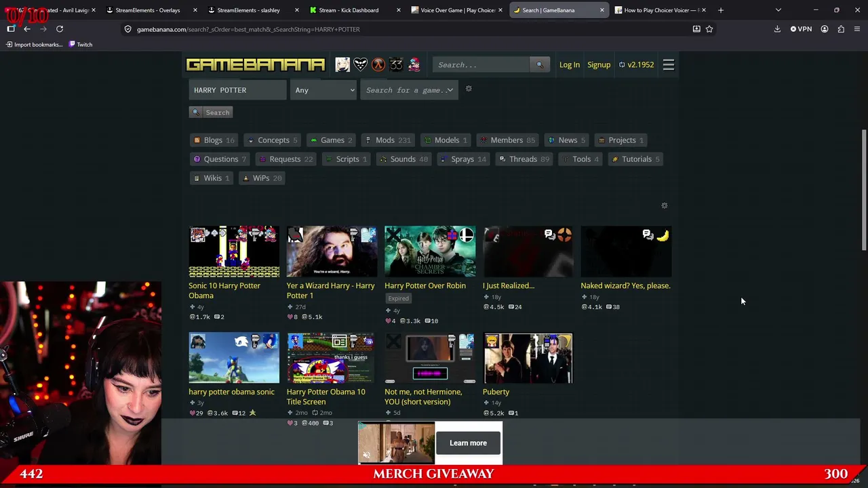The image size is (868, 488).
Task: Switch to the StreamElements - slashley tab
Action: point(253,10)
